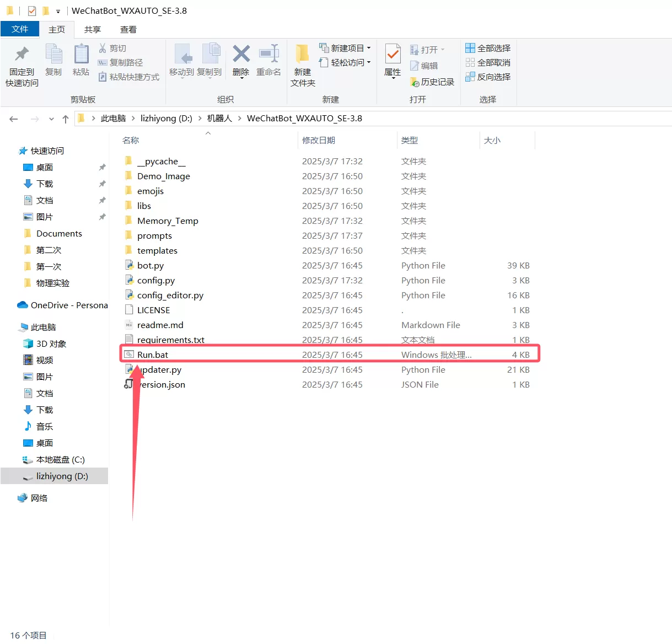Open the recent locations dropdown arrow
This screenshot has height=644, width=672.
tap(51, 119)
